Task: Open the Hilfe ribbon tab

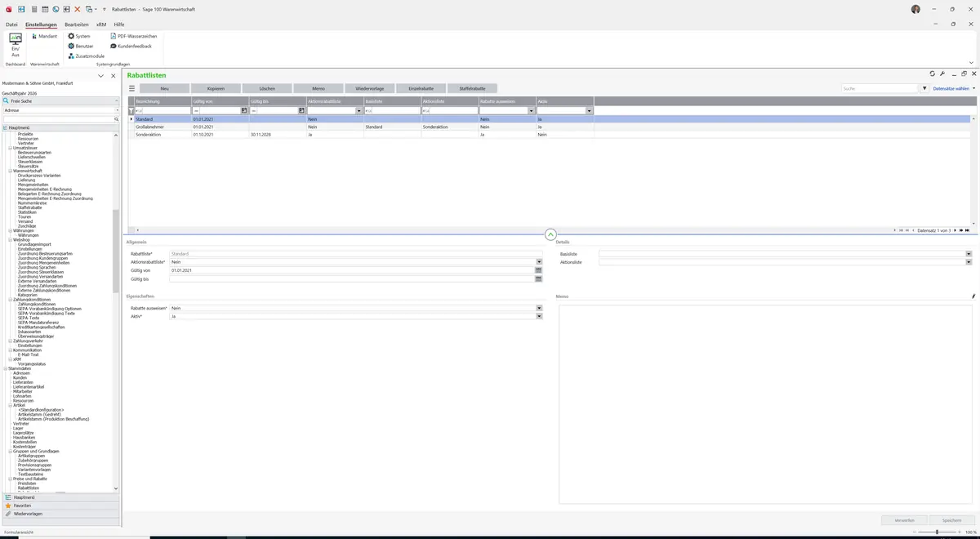Action: (x=119, y=24)
